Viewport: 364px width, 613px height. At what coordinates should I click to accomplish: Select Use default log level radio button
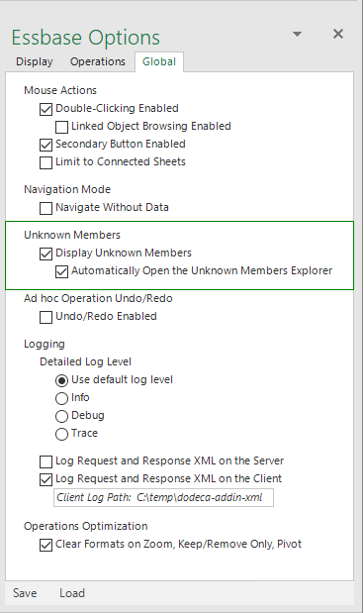tap(61, 380)
